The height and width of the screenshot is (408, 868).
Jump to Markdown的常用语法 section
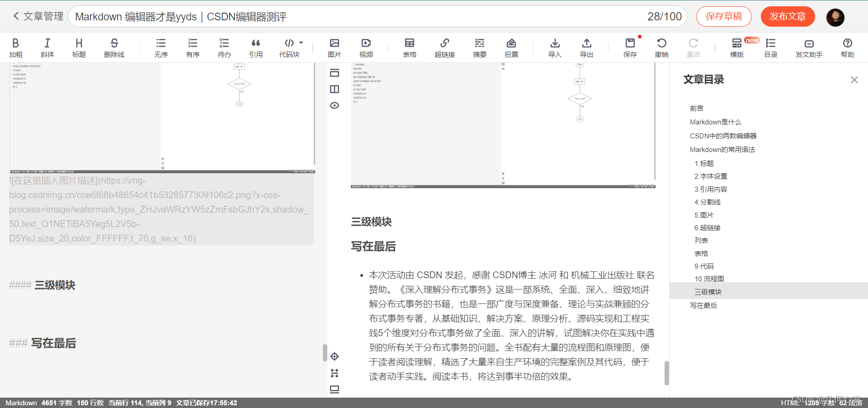coord(722,150)
